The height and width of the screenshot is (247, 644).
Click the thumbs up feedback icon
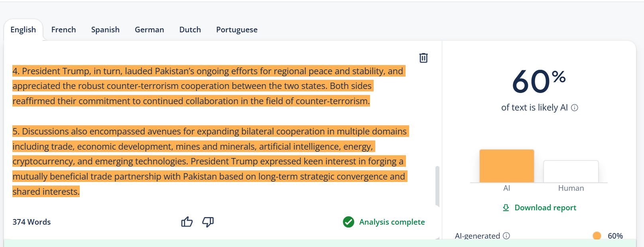point(187,222)
